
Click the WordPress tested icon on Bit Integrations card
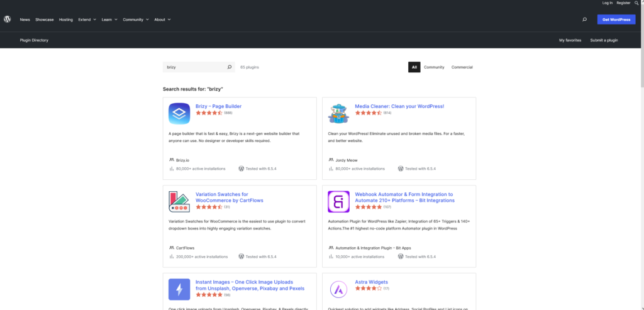click(x=401, y=256)
